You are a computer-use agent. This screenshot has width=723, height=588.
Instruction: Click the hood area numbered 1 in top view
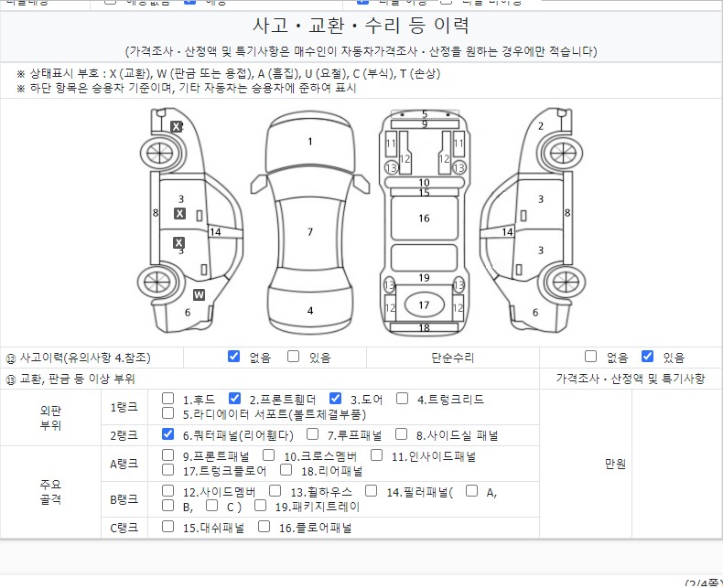(x=310, y=142)
